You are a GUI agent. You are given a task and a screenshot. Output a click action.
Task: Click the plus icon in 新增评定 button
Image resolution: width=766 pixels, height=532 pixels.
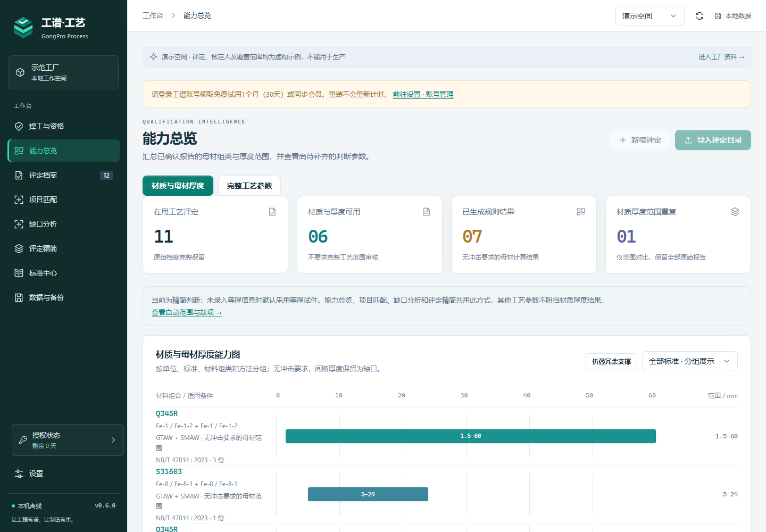pyautogui.click(x=623, y=140)
